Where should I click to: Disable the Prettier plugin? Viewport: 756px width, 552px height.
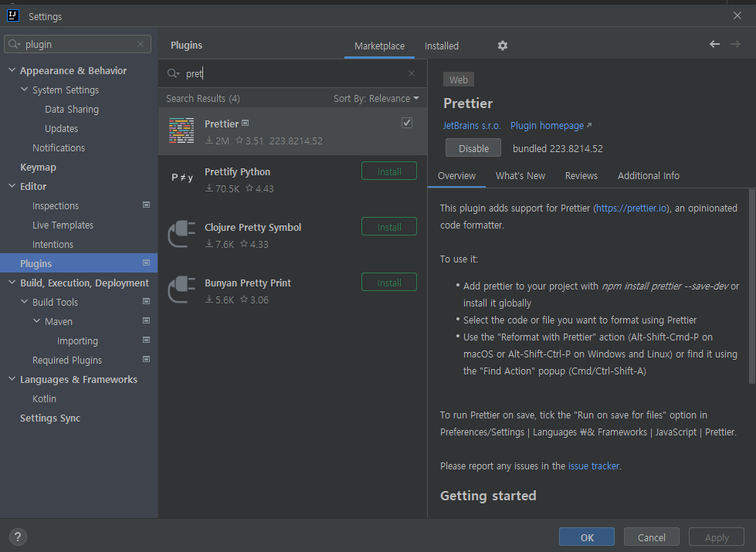(x=473, y=148)
